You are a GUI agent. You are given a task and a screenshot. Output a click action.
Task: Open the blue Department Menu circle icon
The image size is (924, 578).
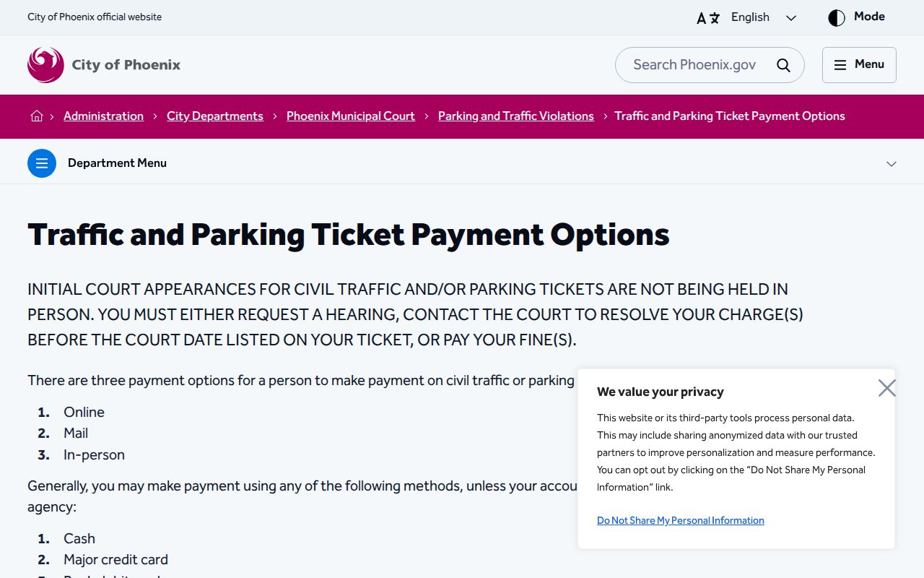42,163
